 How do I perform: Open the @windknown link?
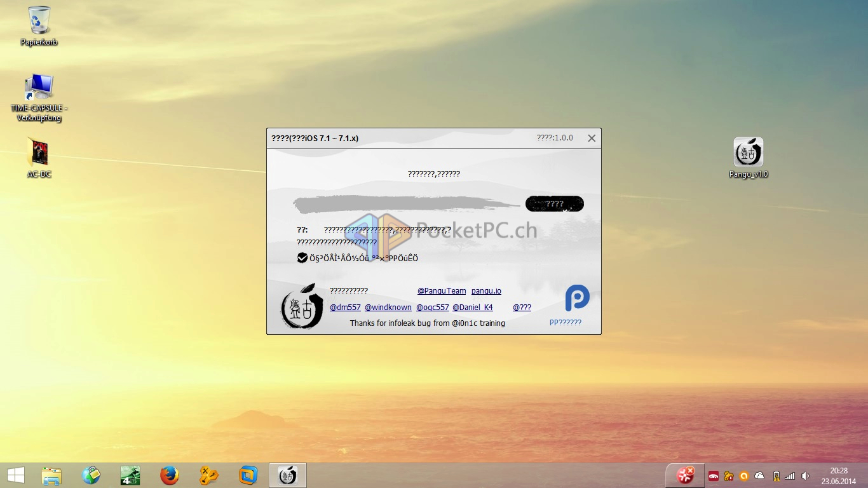[x=388, y=308]
